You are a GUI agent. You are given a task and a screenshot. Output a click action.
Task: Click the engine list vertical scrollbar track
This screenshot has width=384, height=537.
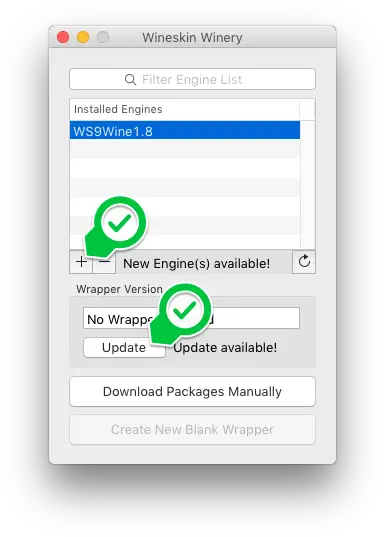coord(307,185)
